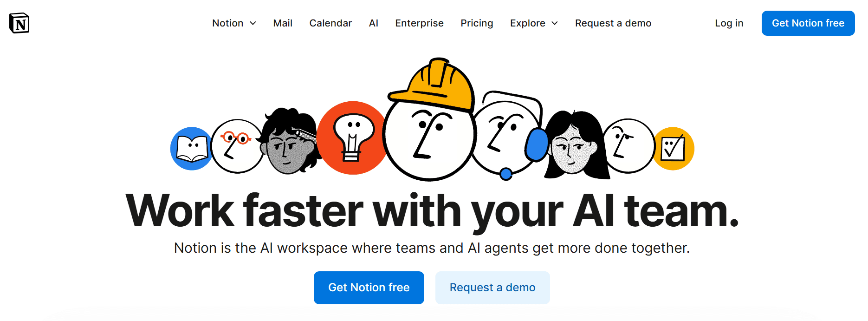This screenshot has height=321, width=868.
Task: Click the subtitle about AI workspace
Action: tap(432, 248)
